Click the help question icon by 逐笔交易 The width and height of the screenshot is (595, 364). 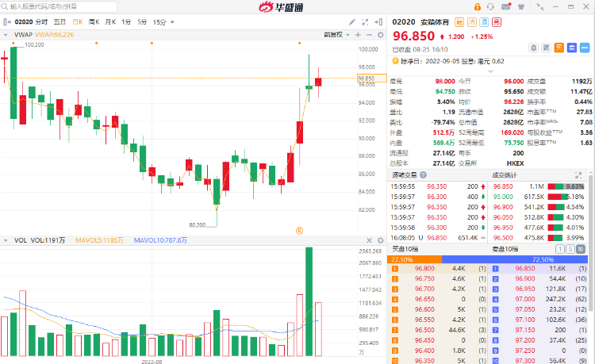pyautogui.click(x=423, y=174)
